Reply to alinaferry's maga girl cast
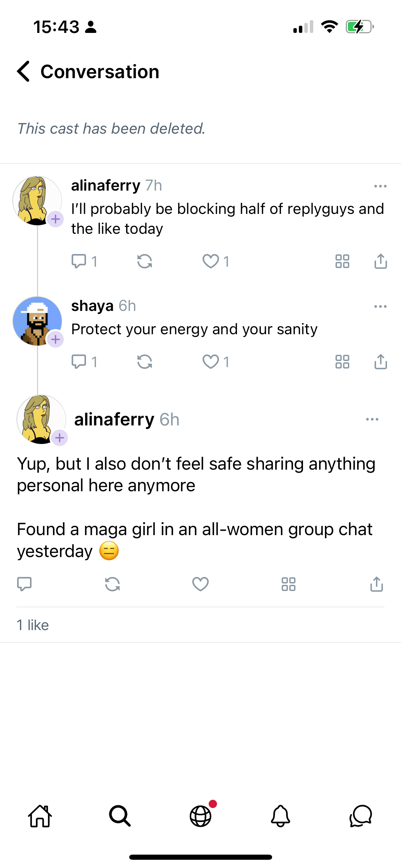The width and height of the screenshot is (401, 868). 24,584
